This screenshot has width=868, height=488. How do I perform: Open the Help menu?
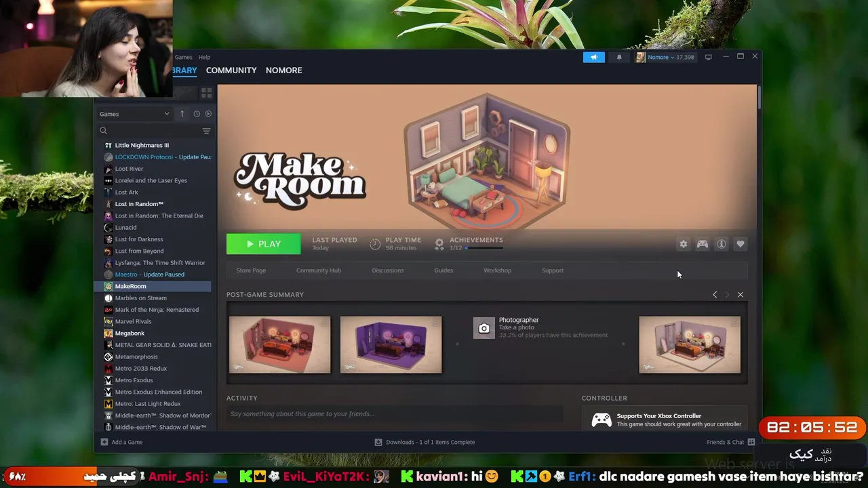pos(204,57)
